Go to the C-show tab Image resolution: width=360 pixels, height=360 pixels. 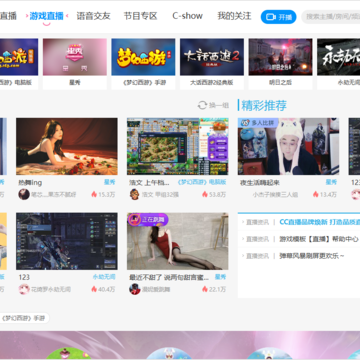point(187,16)
